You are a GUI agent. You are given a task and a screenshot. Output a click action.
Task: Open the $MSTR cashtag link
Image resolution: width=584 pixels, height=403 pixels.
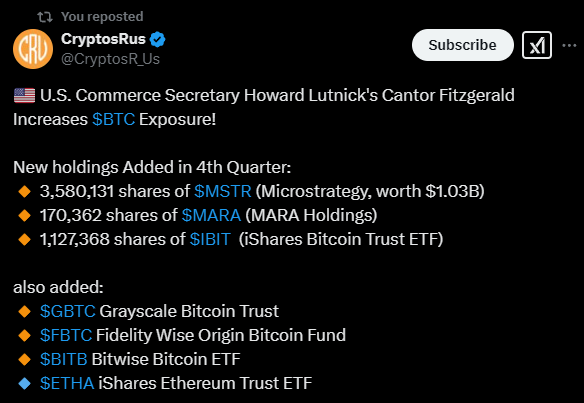(x=223, y=191)
